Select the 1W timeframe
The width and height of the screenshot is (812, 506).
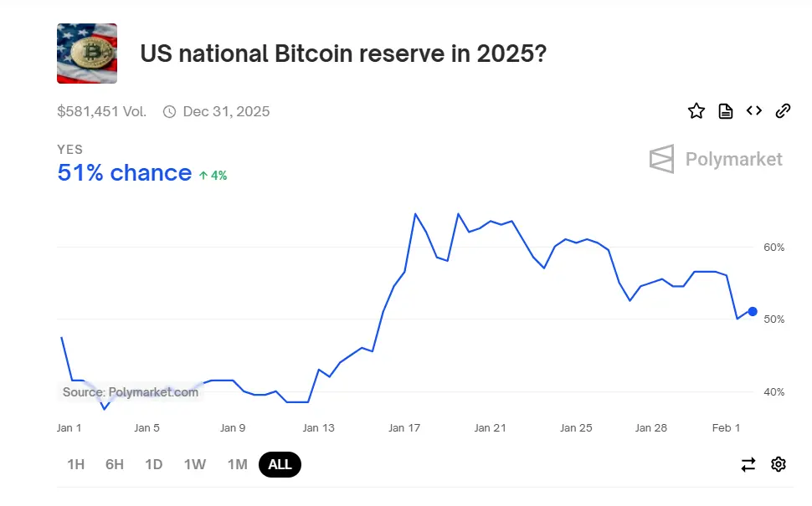click(x=194, y=464)
